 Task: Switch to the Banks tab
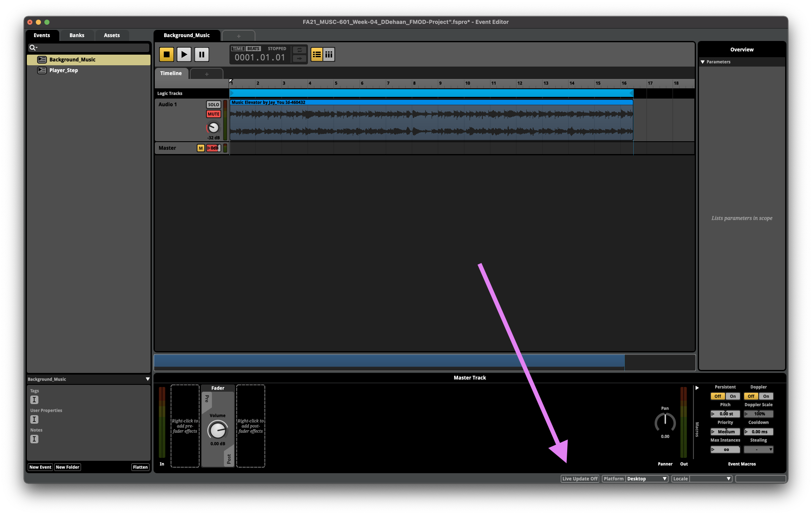(77, 35)
